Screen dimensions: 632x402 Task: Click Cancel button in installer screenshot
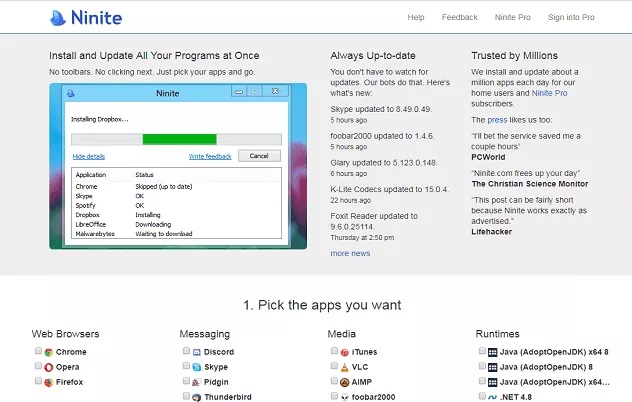[259, 156]
